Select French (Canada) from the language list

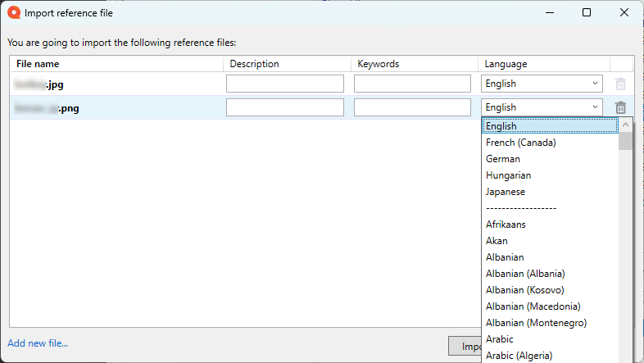(520, 143)
